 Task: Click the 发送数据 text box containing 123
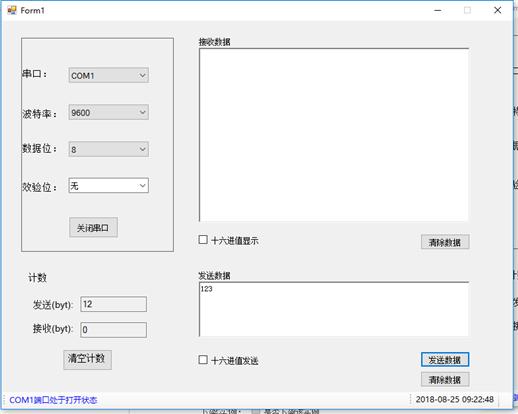334,309
